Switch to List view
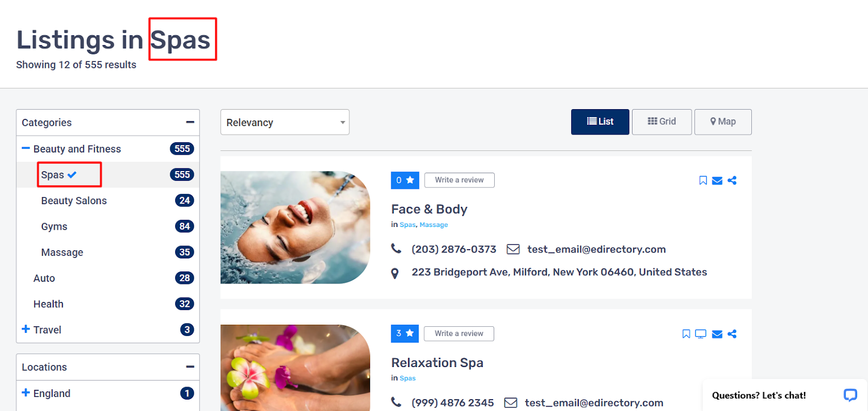This screenshot has height=411, width=868. [600, 122]
